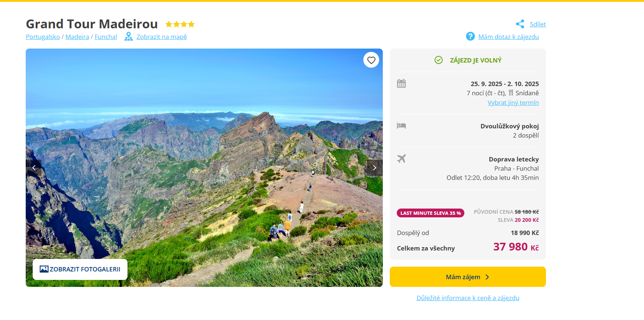Open the Sdílet share link
The height and width of the screenshot is (320, 644).
pos(537,24)
